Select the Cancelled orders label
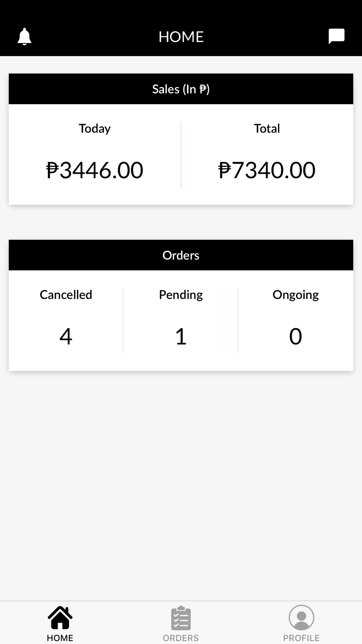 click(x=66, y=295)
